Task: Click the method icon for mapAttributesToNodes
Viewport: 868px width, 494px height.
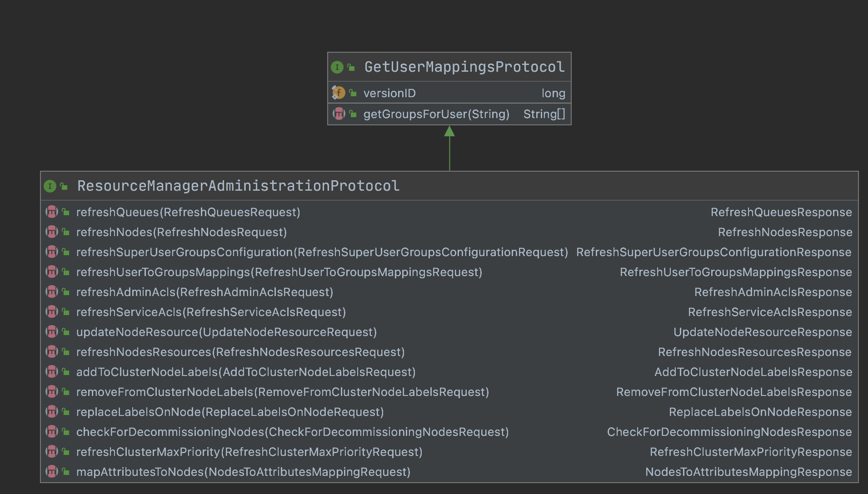Action: (x=52, y=471)
